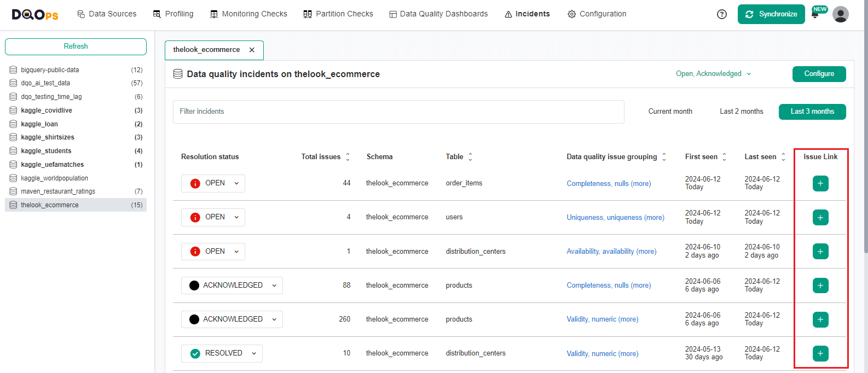The height and width of the screenshot is (373, 868).
Task: Open OPEN status dropdown for distribution_centers
Action: pos(213,252)
